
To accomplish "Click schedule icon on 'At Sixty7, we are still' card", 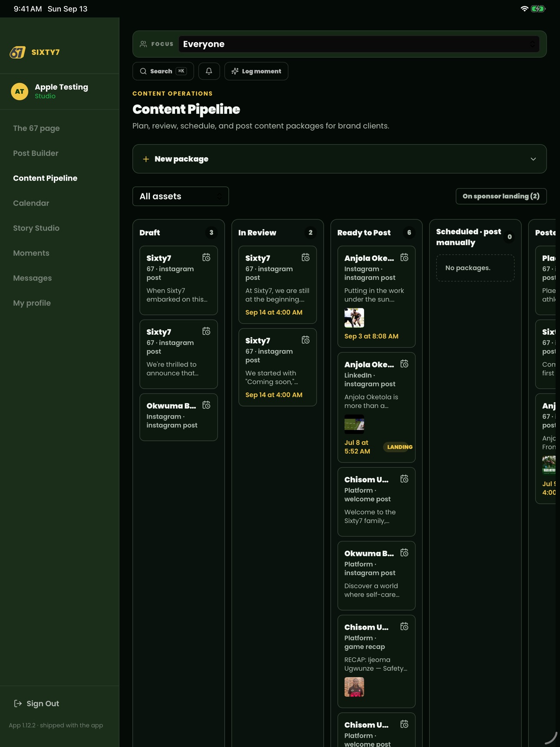I will [306, 258].
